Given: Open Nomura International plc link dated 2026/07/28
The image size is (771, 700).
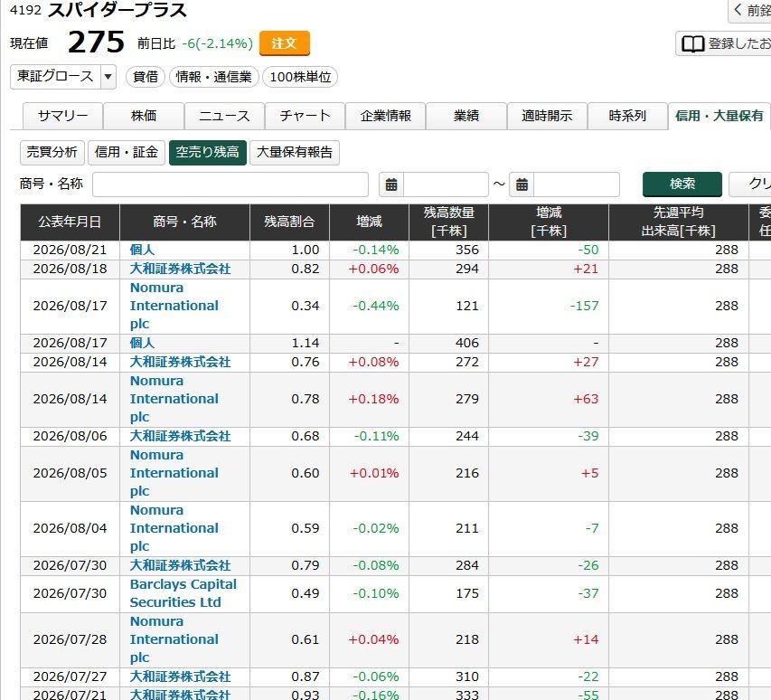Looking at the screenshot, I should pos(174,639).
